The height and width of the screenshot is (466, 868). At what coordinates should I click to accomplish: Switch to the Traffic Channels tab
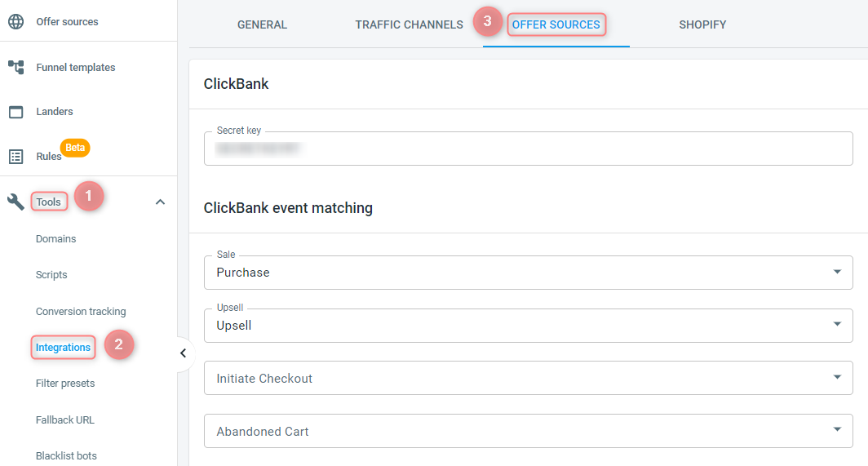pos(409,24)
